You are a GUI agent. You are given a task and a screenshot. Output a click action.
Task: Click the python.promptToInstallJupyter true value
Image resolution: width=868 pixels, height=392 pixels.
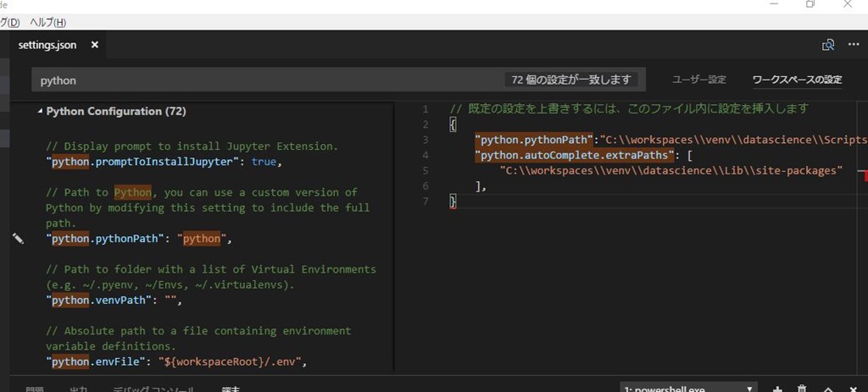(264, 161)
